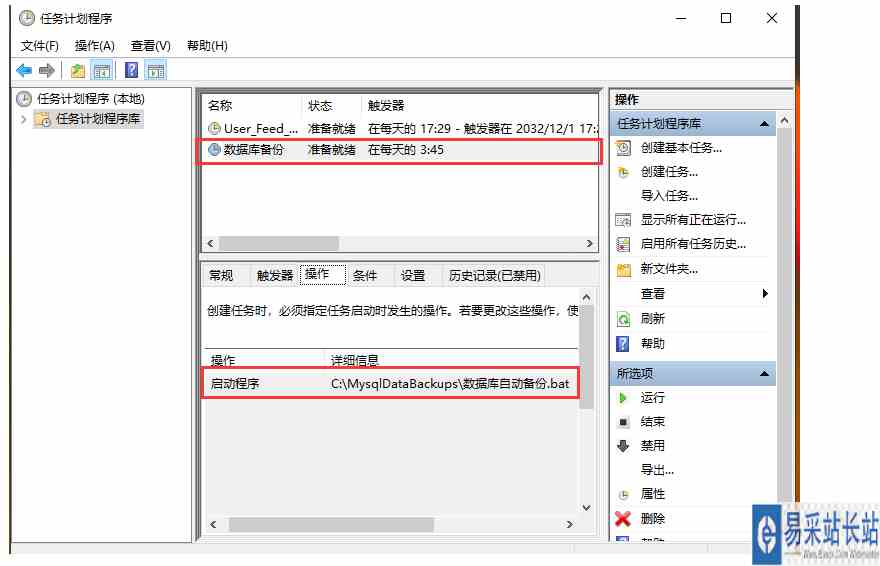Open the 文件(F) menu

39,46
